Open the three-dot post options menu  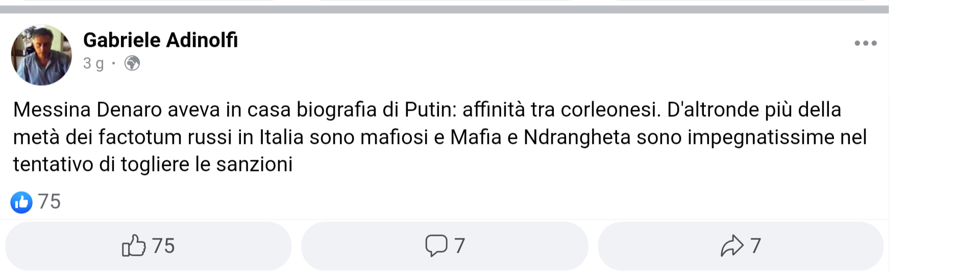[x=865, y=43]
